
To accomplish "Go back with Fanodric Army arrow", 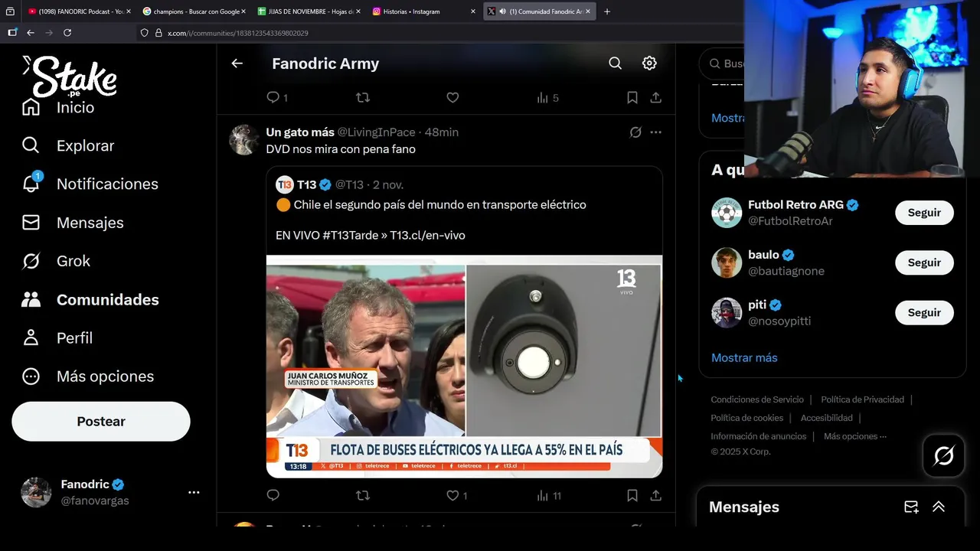I will click(x=237, y=64).
